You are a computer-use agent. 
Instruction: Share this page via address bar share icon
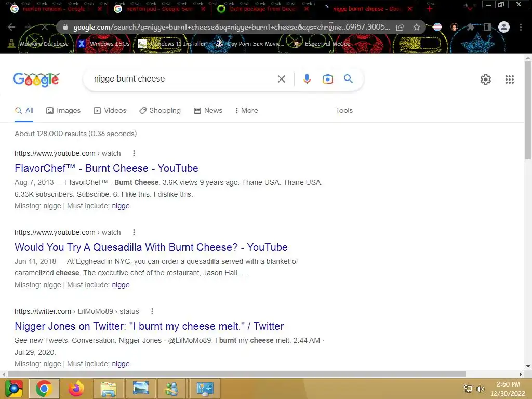pyautogui.click(x=400, y=27)
